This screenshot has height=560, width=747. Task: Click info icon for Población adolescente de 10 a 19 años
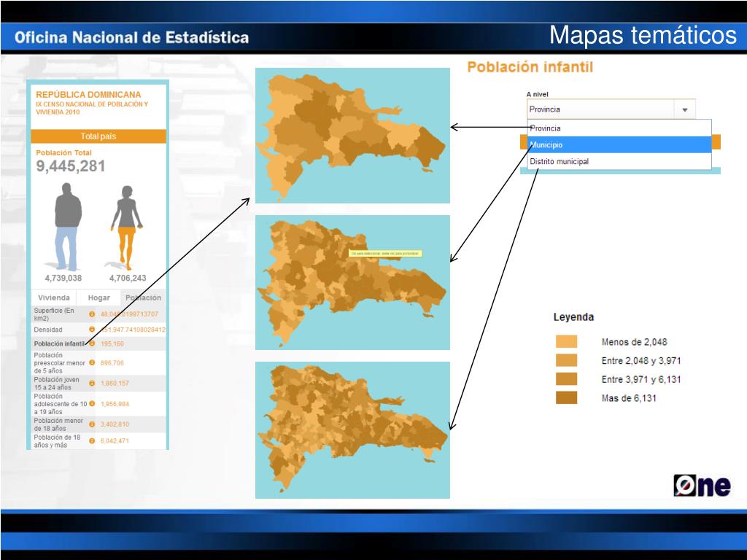click(92, 404)
